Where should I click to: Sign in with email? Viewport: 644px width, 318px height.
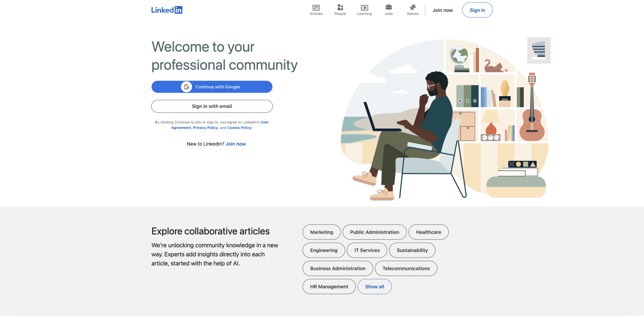point(212,106)
